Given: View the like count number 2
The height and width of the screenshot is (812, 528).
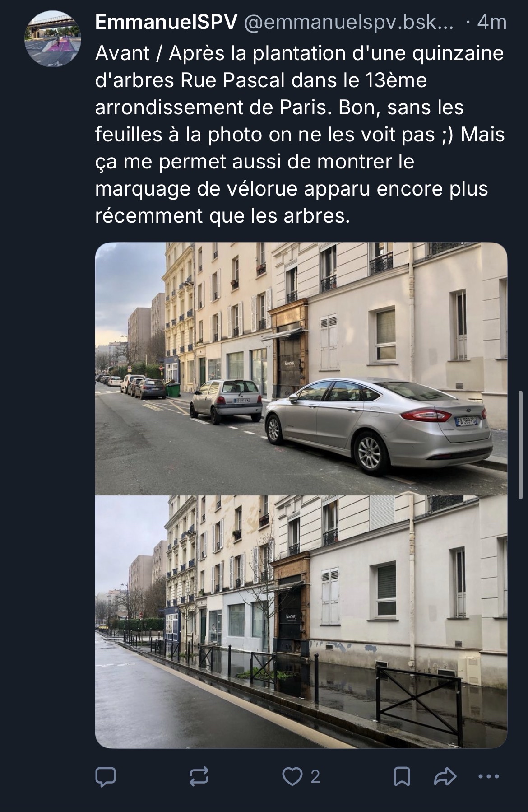Looking at the screenshot, I should (315, 777).
